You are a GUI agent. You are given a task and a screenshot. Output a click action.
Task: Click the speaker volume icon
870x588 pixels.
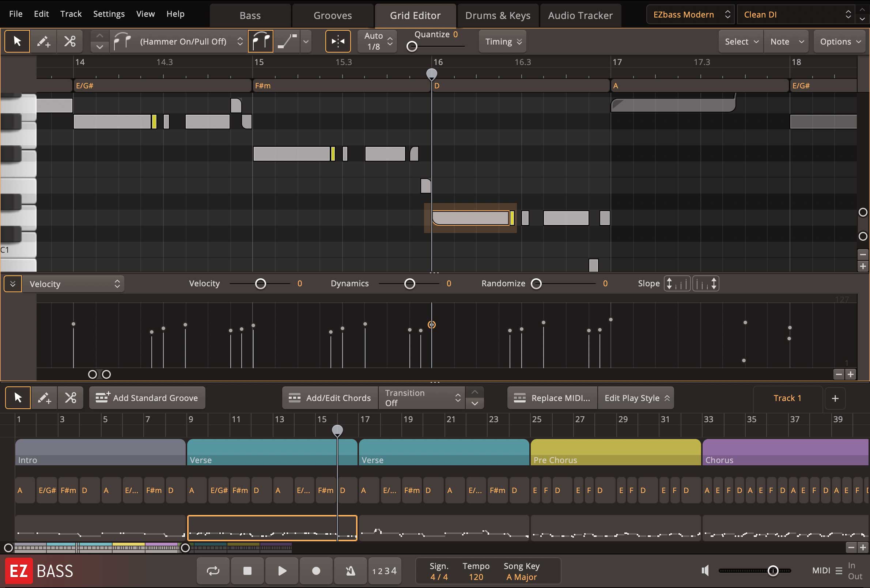tap(705, 570)
